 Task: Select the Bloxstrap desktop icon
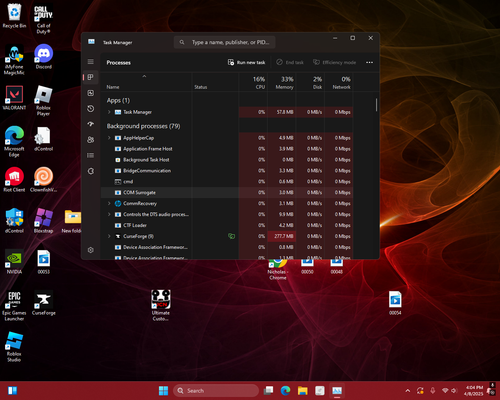tap(43, 221)
